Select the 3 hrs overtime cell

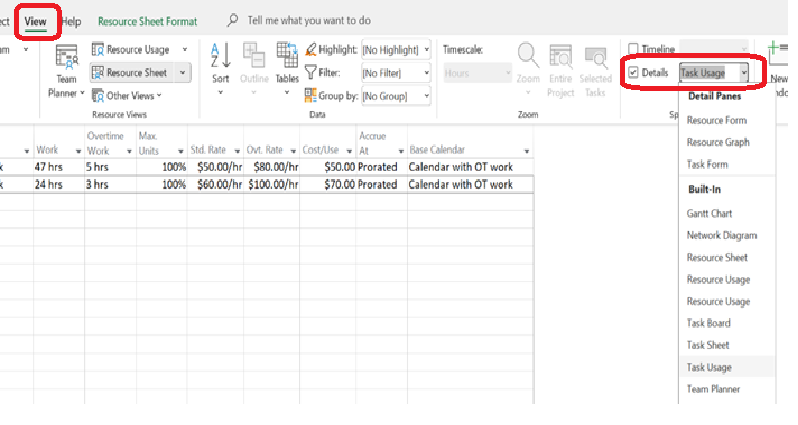[x=109, y=184]
